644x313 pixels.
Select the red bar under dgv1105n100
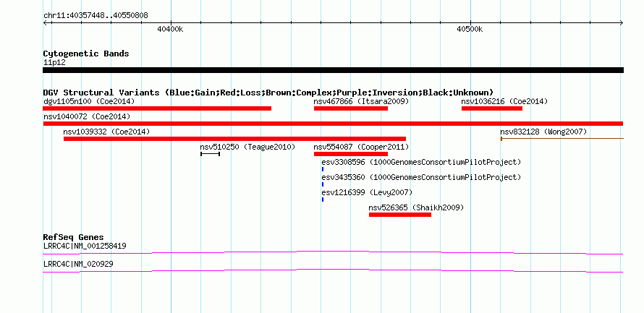tap(157, 108)
